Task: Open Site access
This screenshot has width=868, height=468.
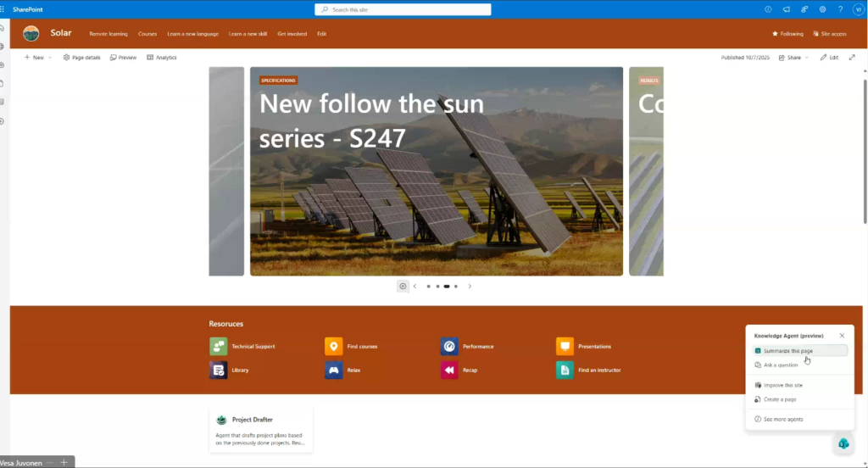Action: point(830,34)
